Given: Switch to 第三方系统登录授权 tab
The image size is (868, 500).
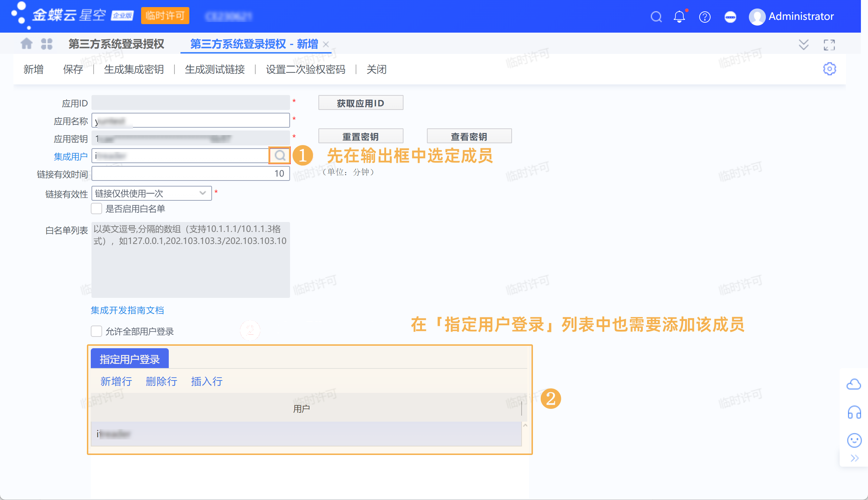Looking at the screenshot, I should click(116, 44).
